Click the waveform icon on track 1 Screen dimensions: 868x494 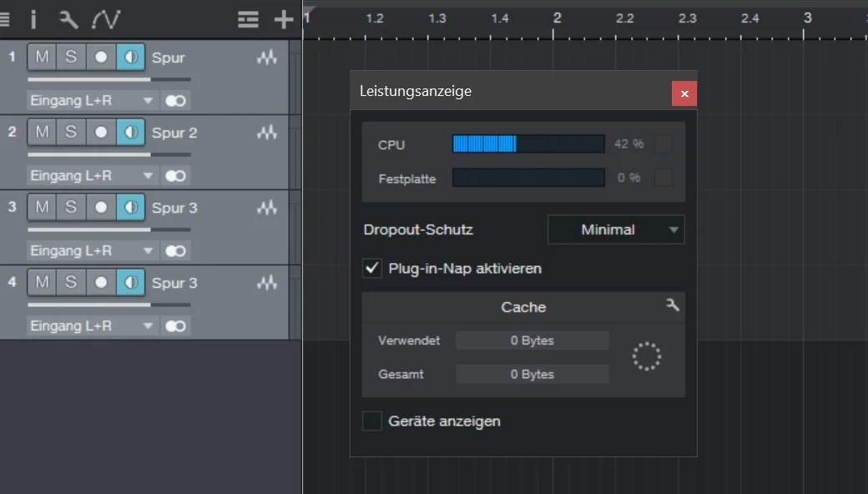click(x=267, y=58)
